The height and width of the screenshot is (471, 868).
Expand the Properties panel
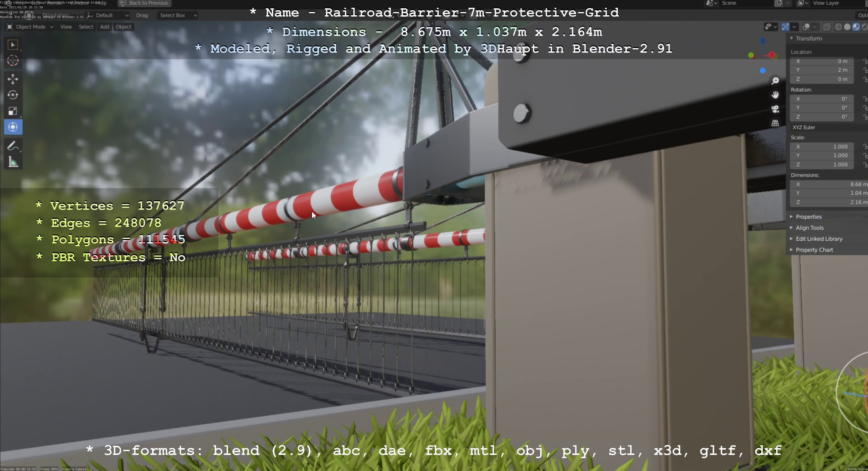click(x=809, y=217)
